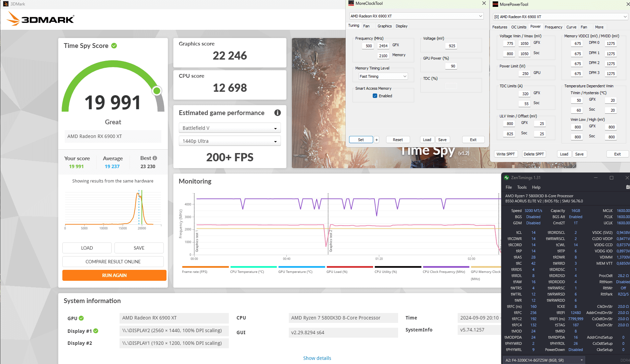The width and height of the screenshot is (630, 364).
Task: Open the 1440p Ultra resolution dropdown
Action: tap(230, 141)
